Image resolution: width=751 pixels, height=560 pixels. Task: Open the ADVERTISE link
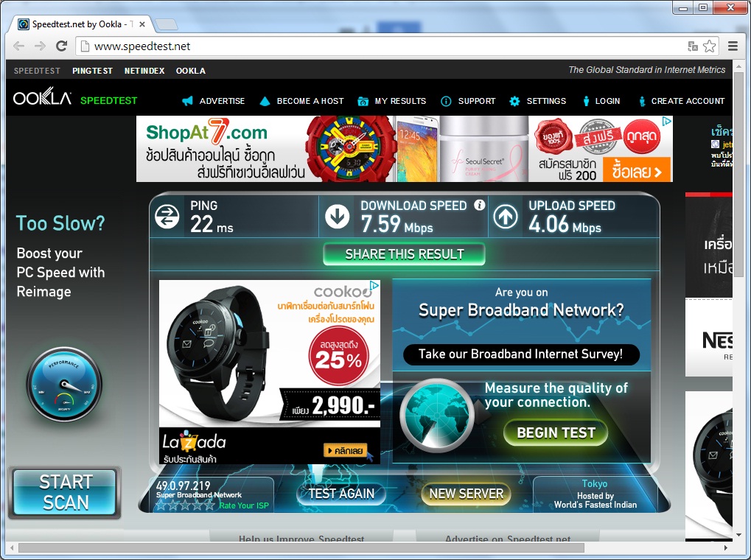(x=223, y=101)
